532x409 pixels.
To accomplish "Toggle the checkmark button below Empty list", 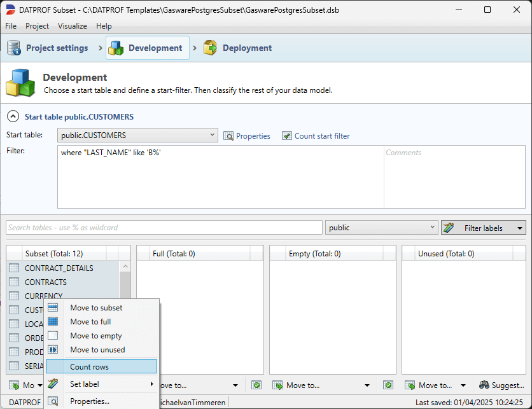I will coord(256,385).
